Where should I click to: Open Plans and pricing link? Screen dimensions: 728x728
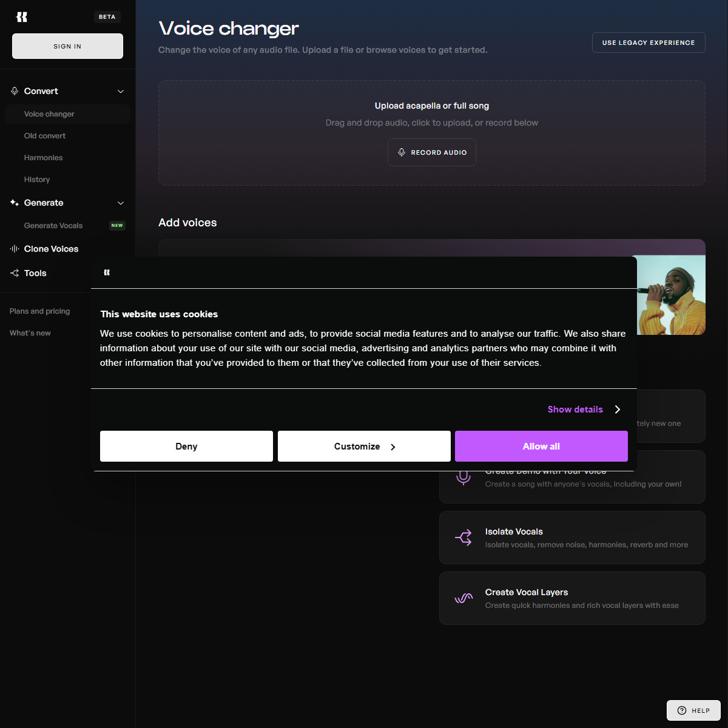coord(40,311)
